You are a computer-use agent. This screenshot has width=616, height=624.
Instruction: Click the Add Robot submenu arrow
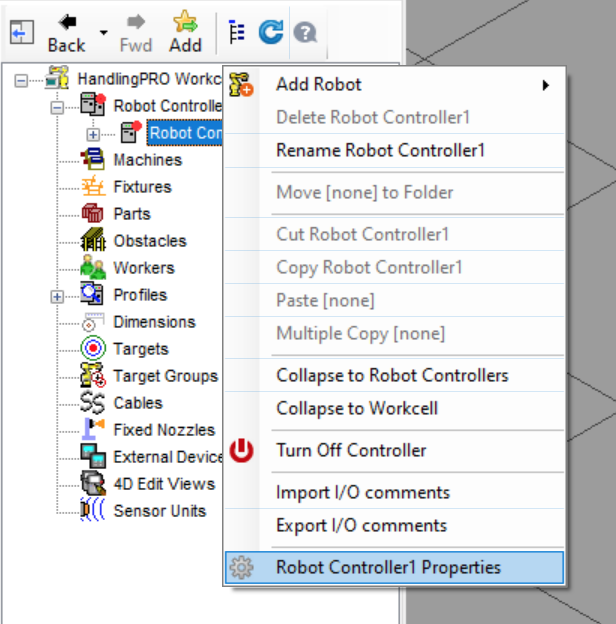[x=546, y=85]
